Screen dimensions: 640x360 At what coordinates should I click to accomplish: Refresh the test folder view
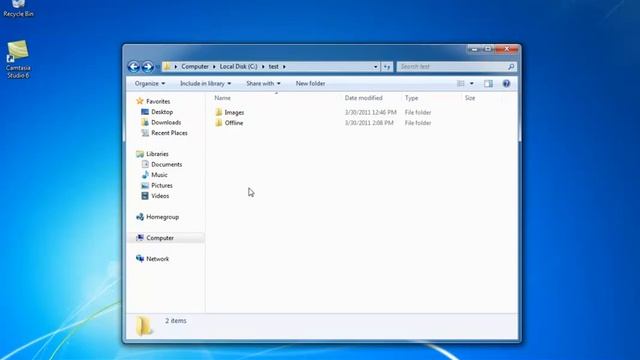[387, 67]
